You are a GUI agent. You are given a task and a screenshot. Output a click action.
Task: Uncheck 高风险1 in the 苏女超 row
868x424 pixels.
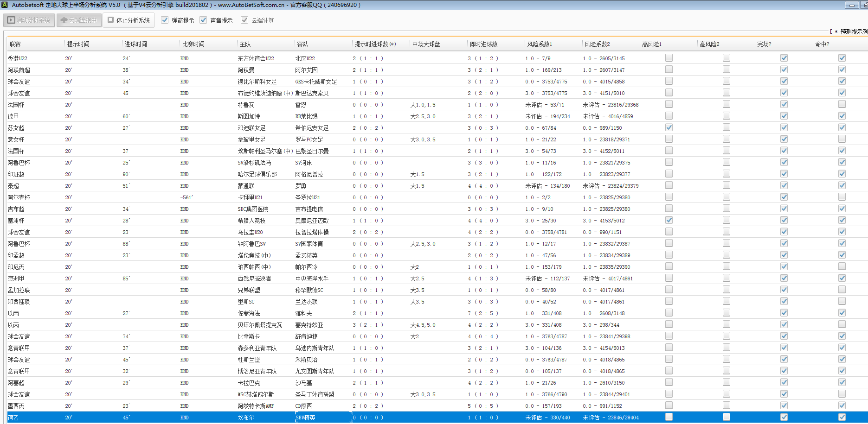tap(669, 127)
